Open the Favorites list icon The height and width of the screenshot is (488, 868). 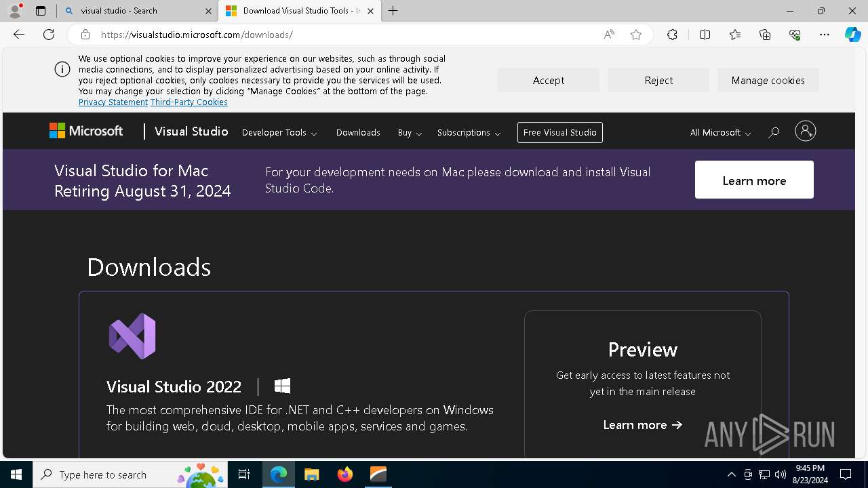[x=735, y=35]
